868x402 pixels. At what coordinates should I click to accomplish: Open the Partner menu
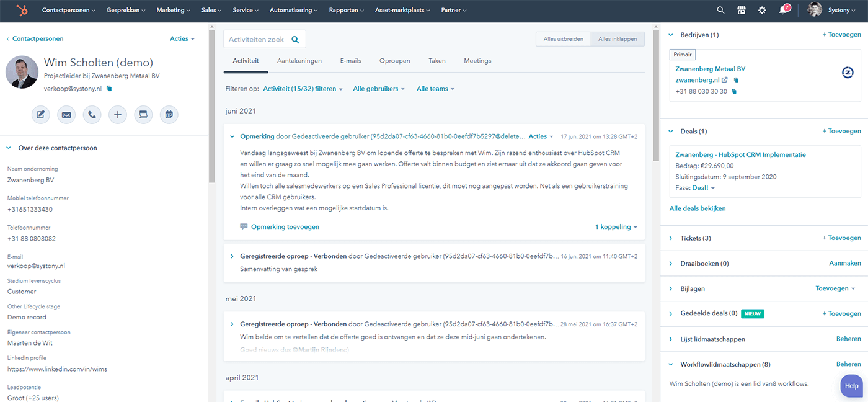point(455,11)
